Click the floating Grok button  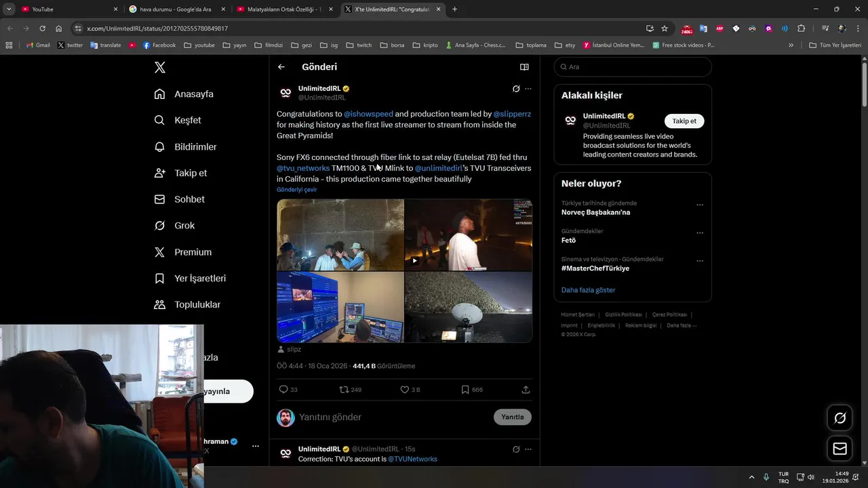click(840, 418)
